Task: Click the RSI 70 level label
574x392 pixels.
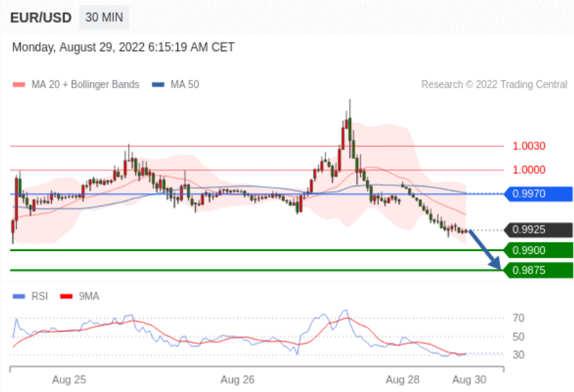Action: click(x=518, y=318)
